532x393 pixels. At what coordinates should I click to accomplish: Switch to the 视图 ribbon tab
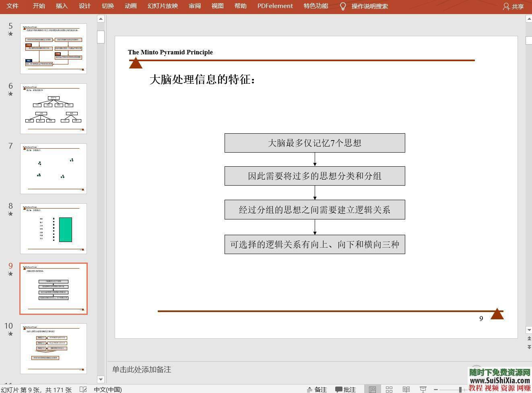tap(217, 6)
